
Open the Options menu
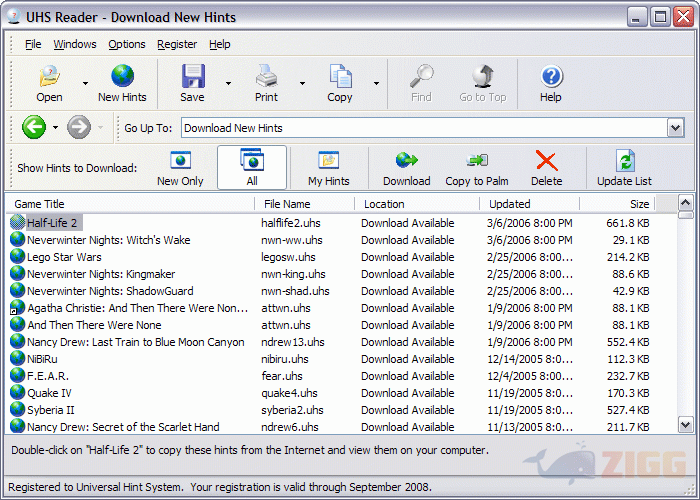click(127, 44)
